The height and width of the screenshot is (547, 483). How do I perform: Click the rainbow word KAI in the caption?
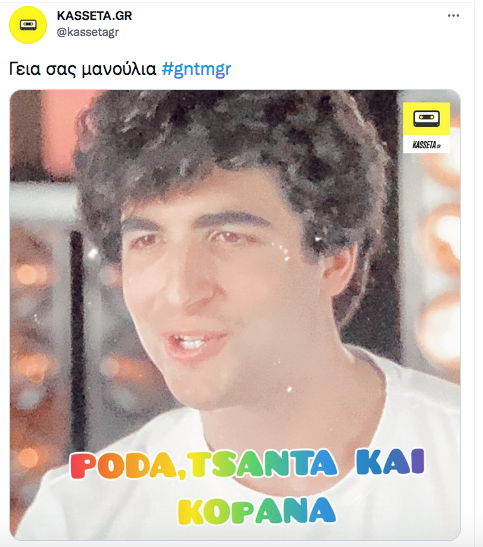tap(390, 462)
